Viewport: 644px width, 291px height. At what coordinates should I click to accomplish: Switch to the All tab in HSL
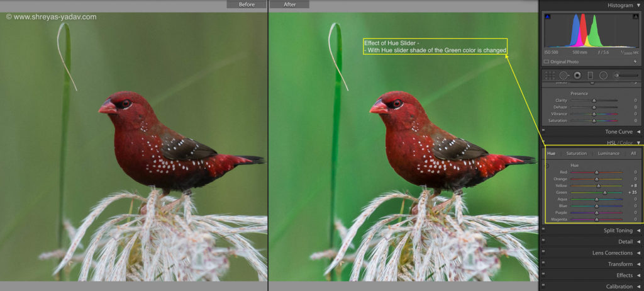click(x=633, y=154)
